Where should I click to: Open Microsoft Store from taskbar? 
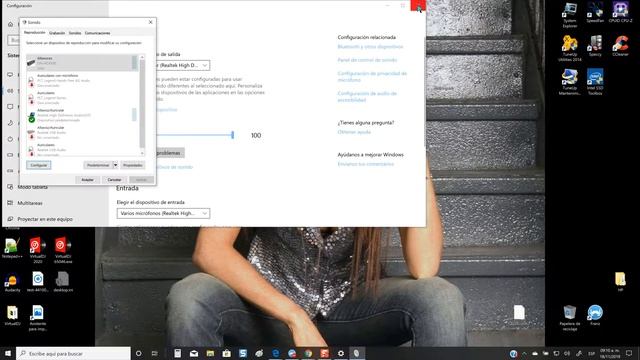(x=227, y=353)
